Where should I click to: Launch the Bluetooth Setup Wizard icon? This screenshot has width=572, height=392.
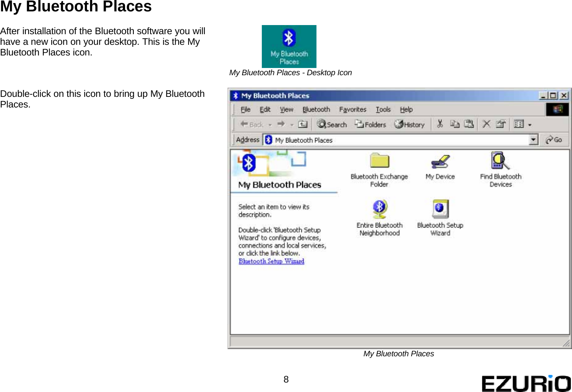[440, 218]
